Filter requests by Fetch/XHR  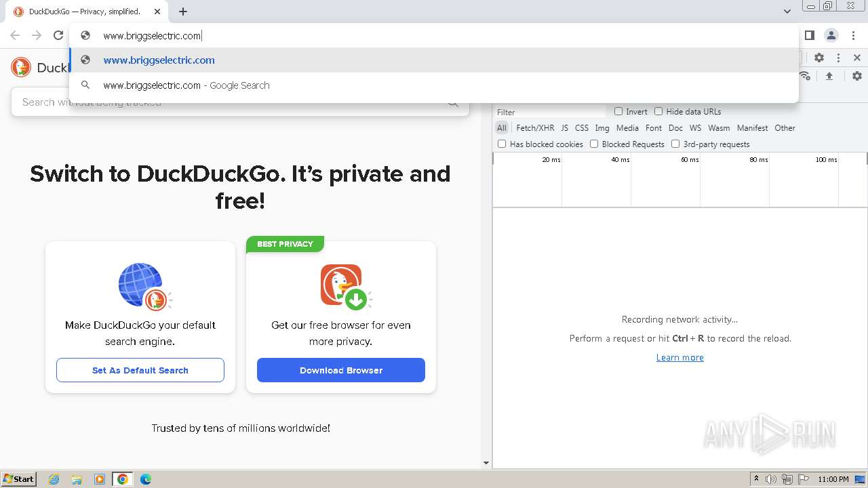tap(535, 127)
